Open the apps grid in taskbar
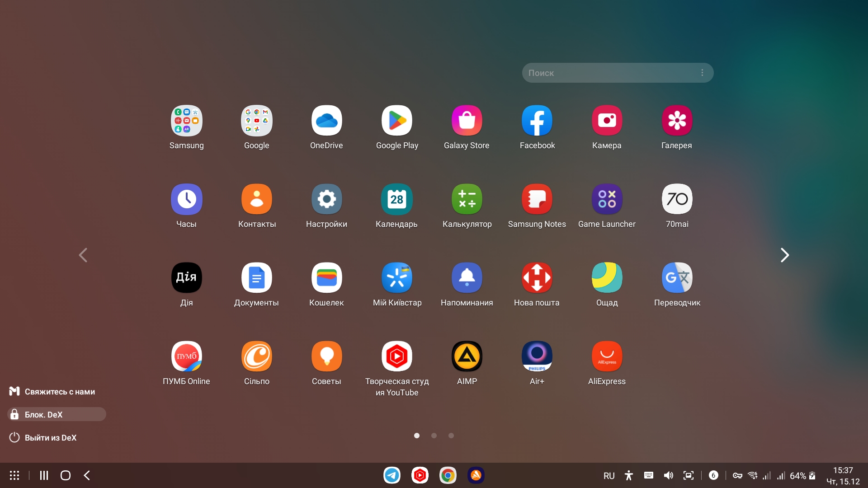The height and width of the screenshot is (488, 868). (x=14, y=475)
